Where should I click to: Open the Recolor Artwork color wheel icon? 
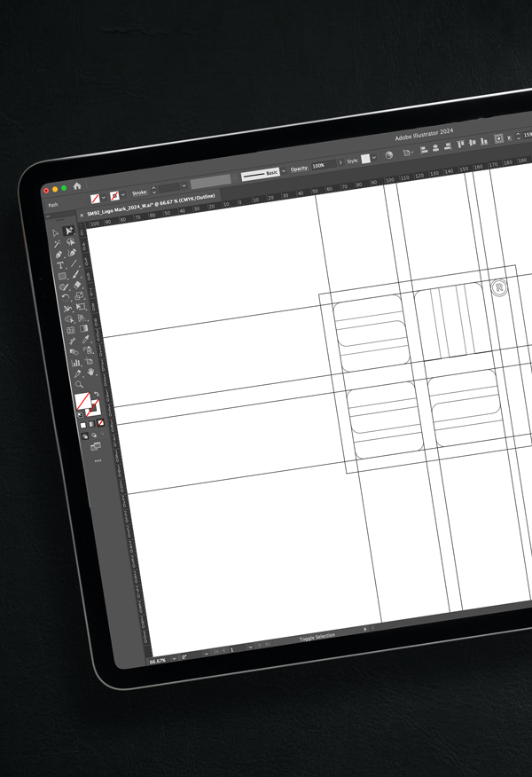pyautogui.click(x=388, y=155)
